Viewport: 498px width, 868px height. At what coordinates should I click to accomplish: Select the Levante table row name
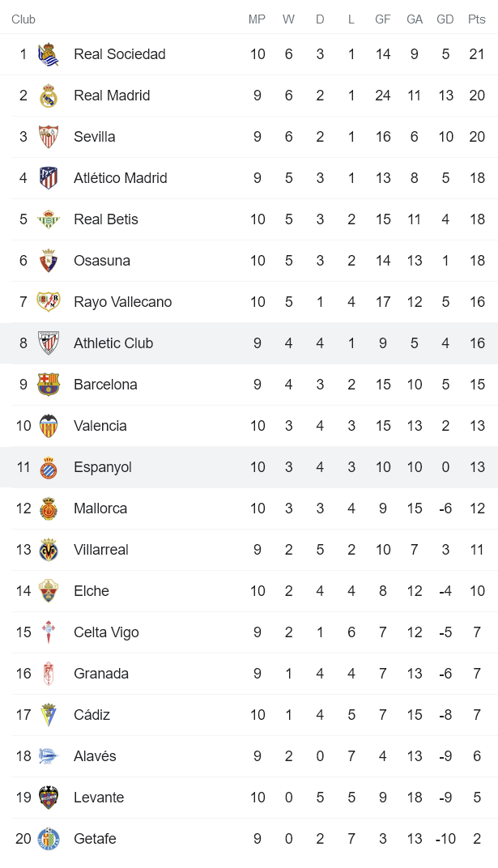coord(99,798)
